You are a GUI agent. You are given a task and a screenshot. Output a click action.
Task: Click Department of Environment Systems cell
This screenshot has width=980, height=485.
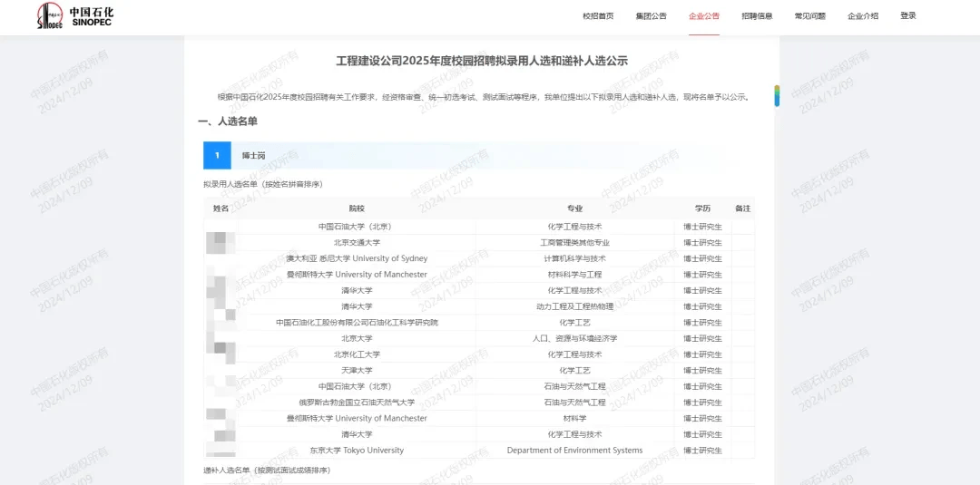(x=574, y=450)
